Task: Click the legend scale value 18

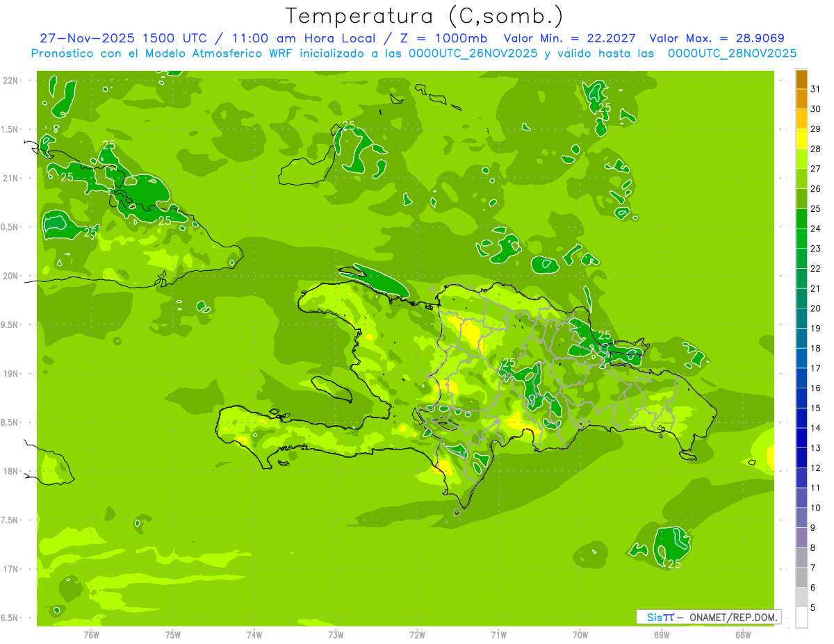Action: pos(817,349)
